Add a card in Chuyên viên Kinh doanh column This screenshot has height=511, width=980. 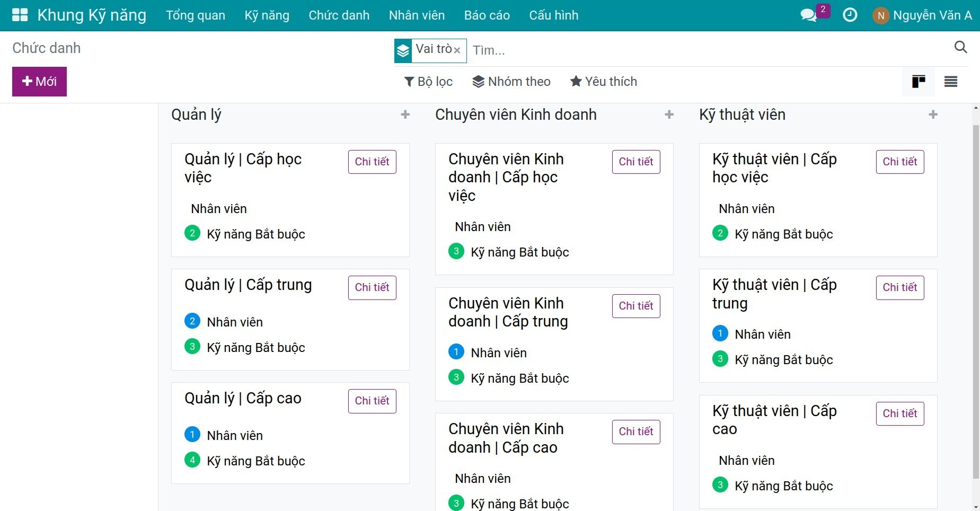(669, 114)
